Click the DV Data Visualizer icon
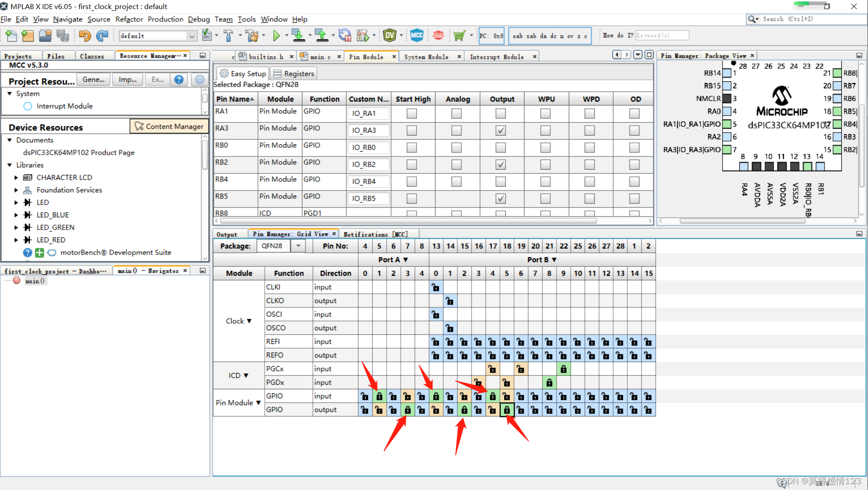The width and height of the screenshot is (868, 490). [389, 35]
